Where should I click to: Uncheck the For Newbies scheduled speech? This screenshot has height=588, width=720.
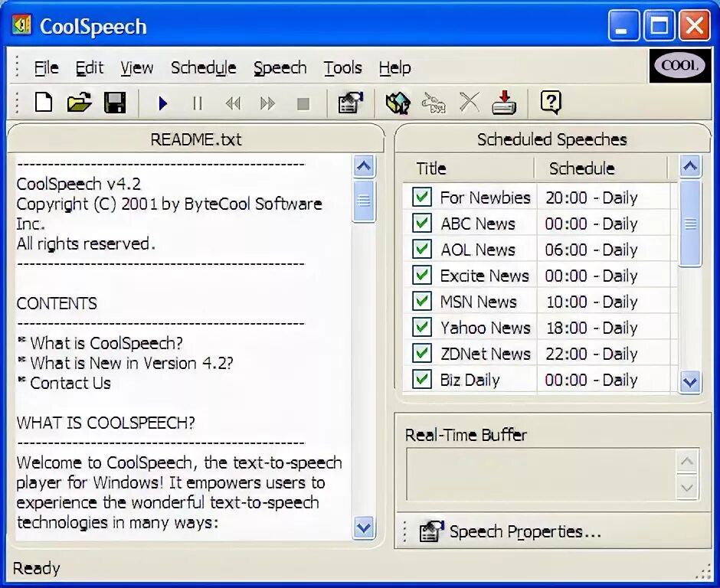click(x=421, y=197)
